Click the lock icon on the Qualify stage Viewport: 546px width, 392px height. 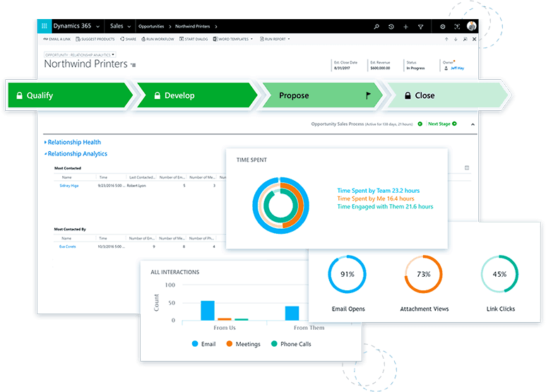[20, 95]
